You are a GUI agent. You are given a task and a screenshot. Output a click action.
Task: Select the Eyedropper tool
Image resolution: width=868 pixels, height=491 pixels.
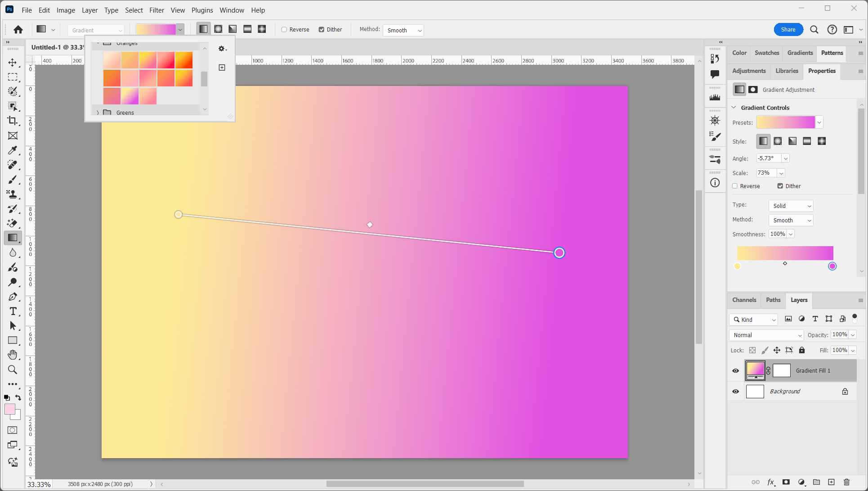click(x=13, y=150)
